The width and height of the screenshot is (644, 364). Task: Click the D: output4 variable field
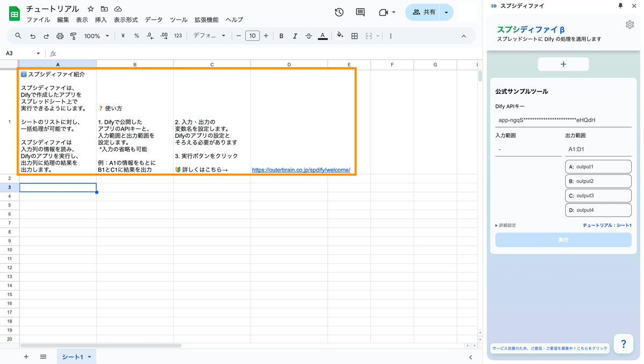point(598,210)
